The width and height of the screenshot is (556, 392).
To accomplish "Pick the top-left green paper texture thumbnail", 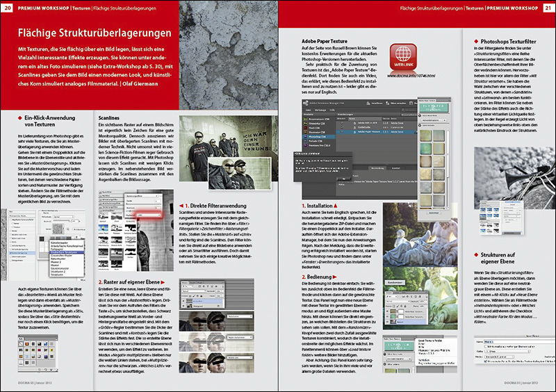I will 425,136.
